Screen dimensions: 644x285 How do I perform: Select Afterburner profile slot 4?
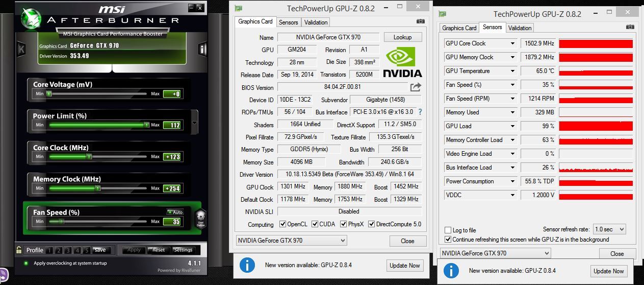click(x=78, y=250)
